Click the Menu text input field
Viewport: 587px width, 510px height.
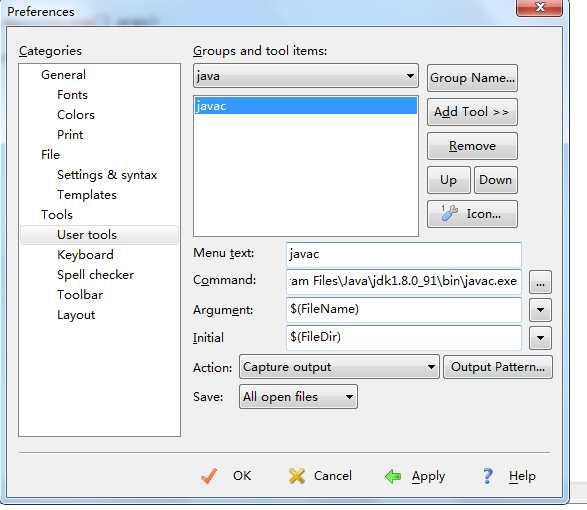click(404, 254)
